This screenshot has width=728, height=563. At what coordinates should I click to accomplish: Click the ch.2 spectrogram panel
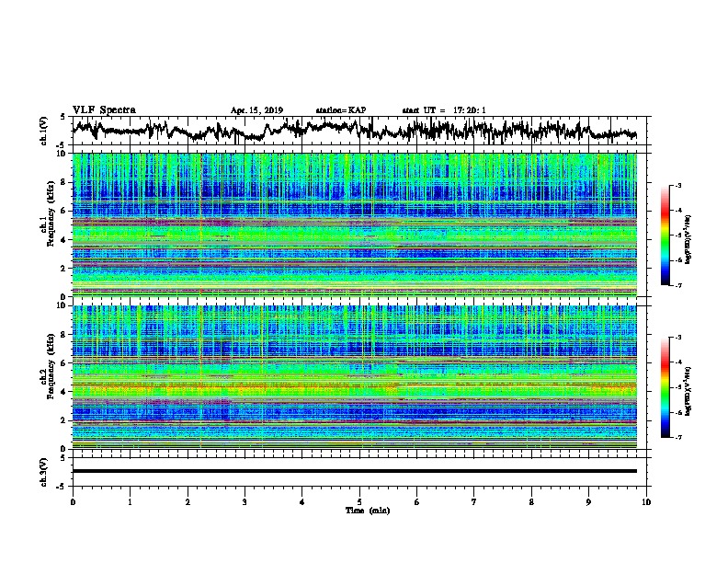[x=354, y=377]
